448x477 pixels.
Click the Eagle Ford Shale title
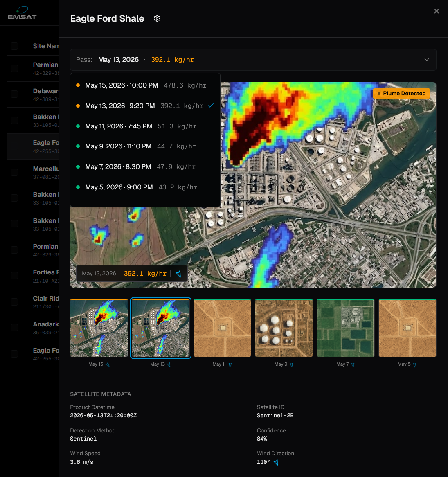(x=107, y=18)
